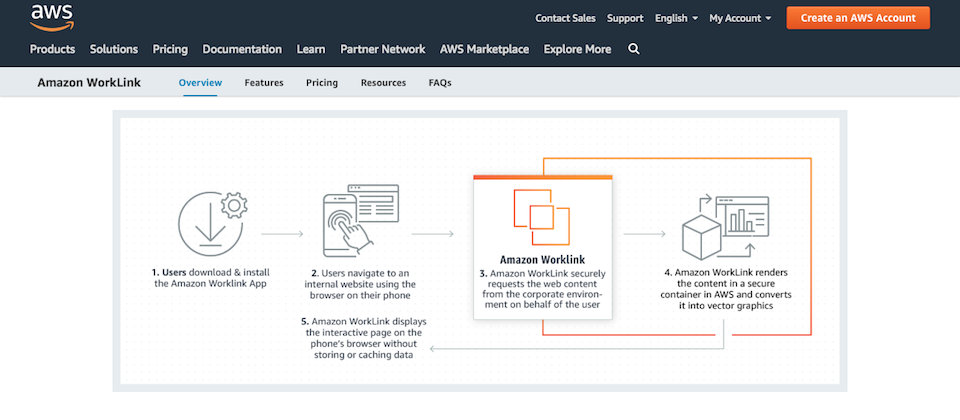960x420 pixels.
Task: Click the Amazon Worklink orange squares icon
Action: (x=541, y=217)
